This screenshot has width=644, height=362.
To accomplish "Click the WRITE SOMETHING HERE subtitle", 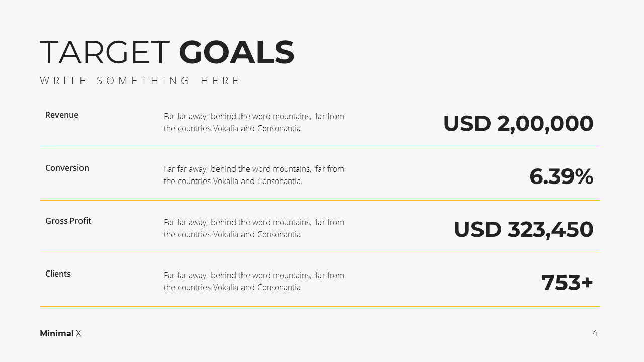I will pyautogui.click(x=140, y=81).
